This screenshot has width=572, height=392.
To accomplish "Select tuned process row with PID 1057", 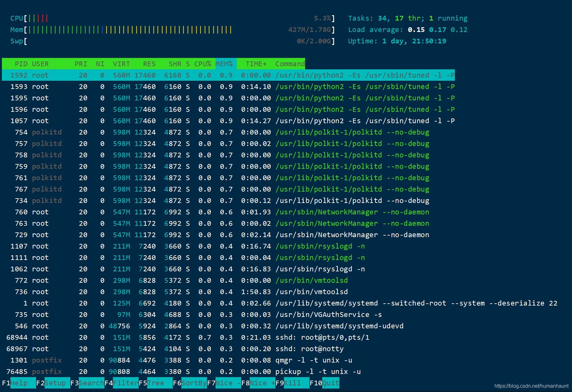I will pos(228,121).
